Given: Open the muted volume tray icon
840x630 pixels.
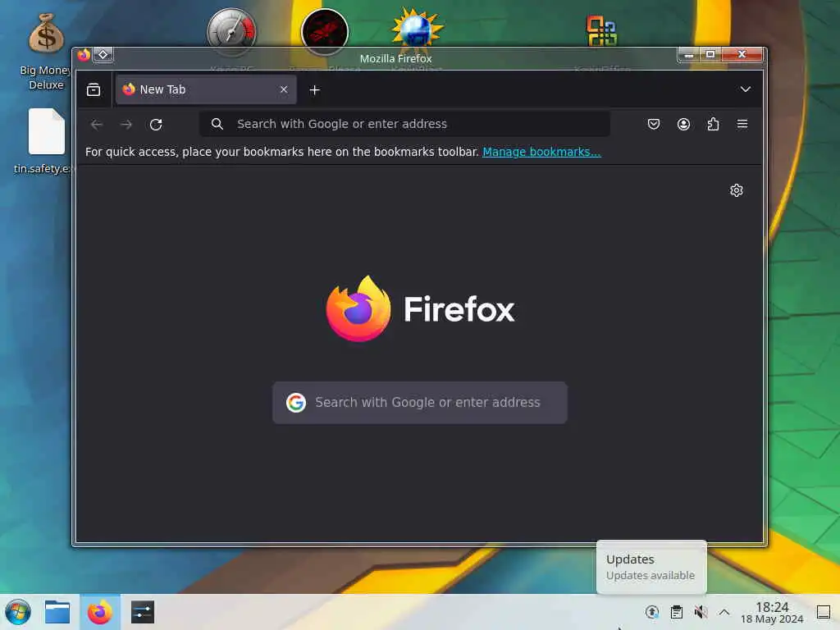Looking at the screenshot, I should pyautogui.click(x=701, y=612).
